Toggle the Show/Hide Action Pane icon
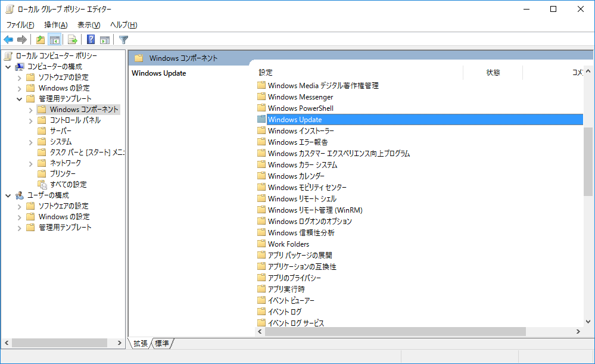595x364 pixels. 105,39
